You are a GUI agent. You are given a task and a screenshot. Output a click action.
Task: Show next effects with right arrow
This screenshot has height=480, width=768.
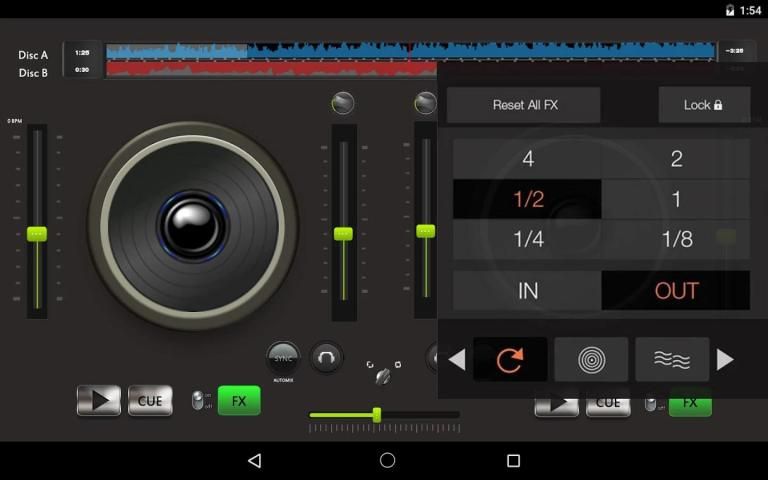[x=726, y=360]
